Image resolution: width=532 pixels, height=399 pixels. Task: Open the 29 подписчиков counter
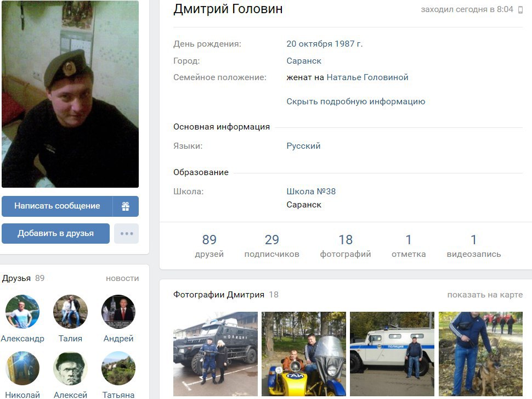point(272,246)
